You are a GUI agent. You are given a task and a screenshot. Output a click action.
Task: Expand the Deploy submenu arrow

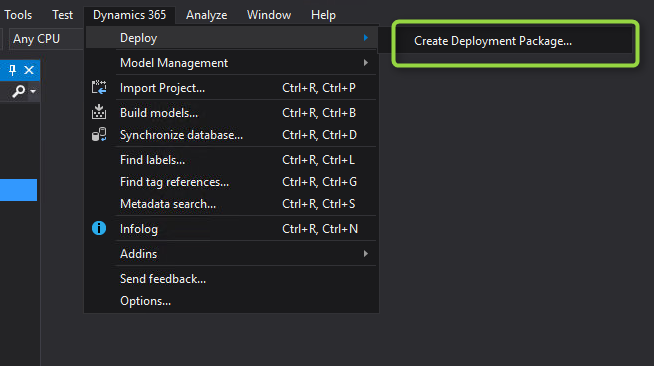click(366, 38)
